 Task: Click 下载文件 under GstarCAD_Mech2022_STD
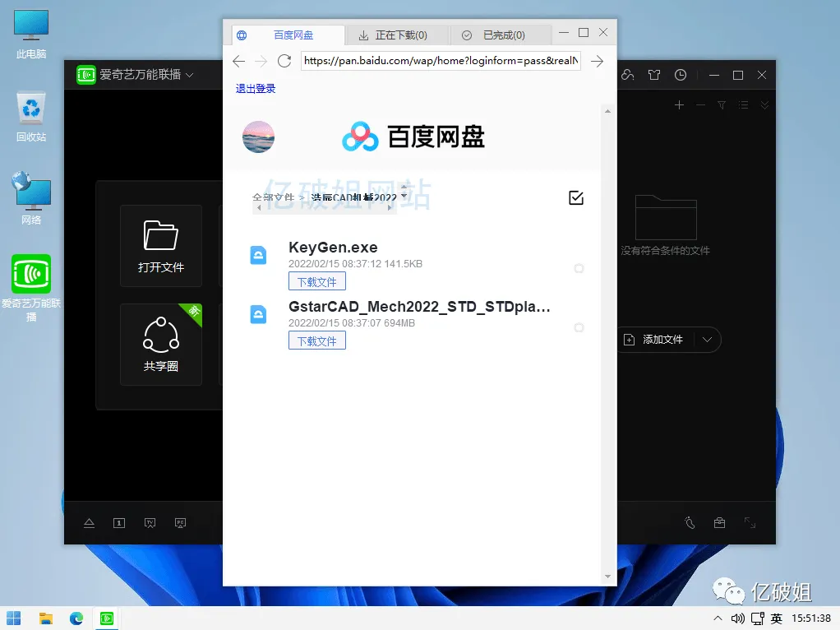pyautogui.click(x=317, y=340)
